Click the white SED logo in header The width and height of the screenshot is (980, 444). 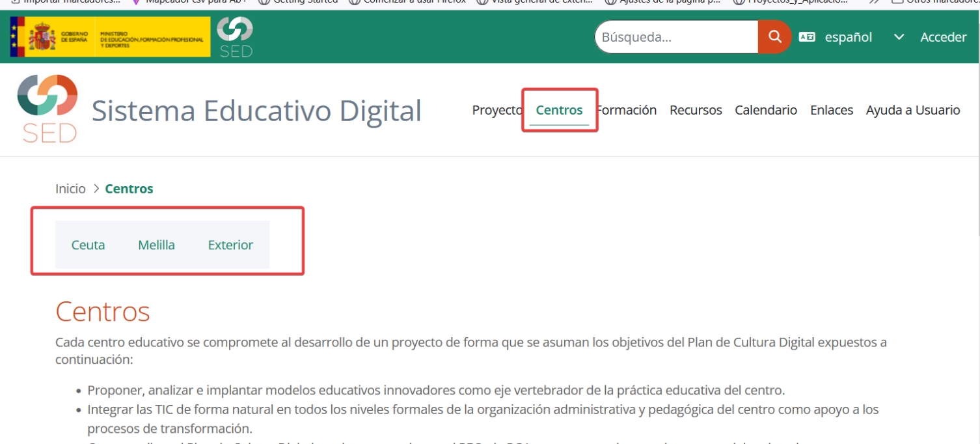click(235, 37)
